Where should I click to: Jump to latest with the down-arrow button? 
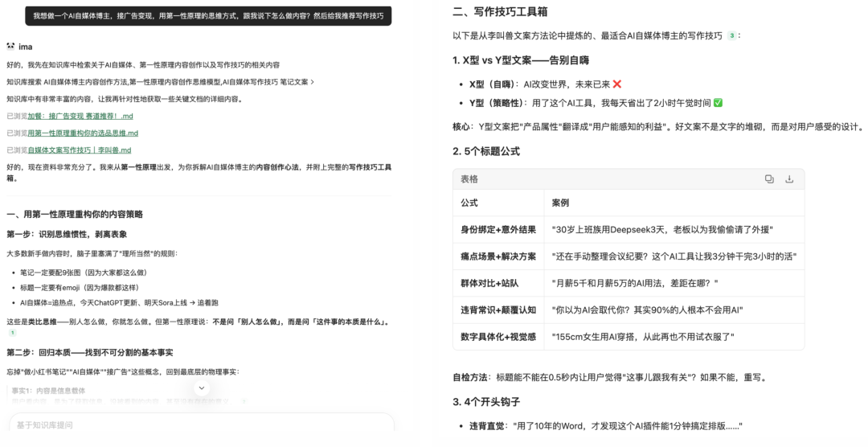[x=202, y=388]
